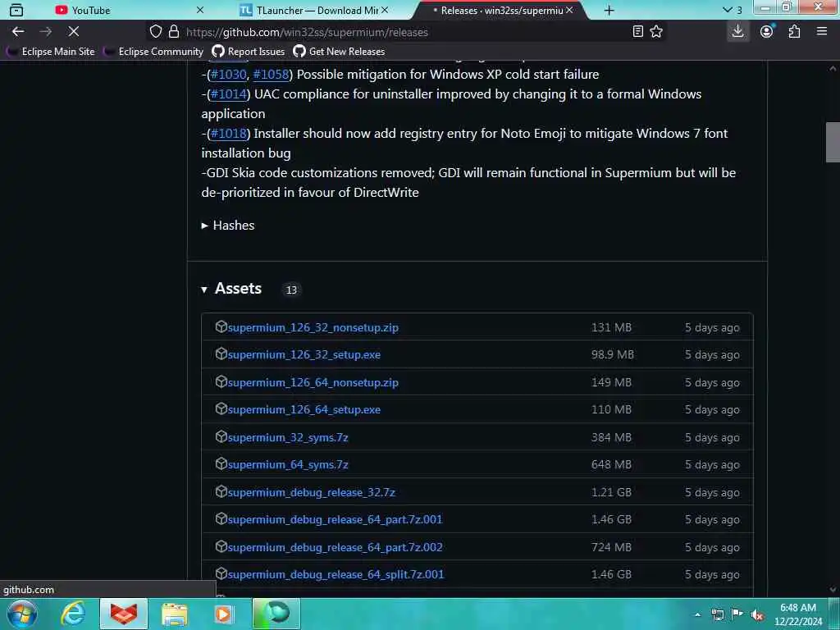840x630 pixels.
Task: Click the Assets count badge 13
Action: tap(291, 290)
